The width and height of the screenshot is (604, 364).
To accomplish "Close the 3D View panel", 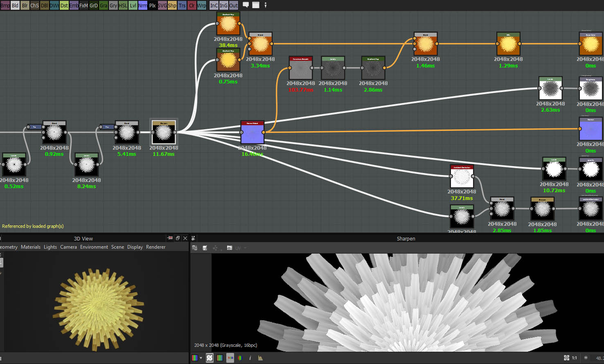I will [185, 238].
